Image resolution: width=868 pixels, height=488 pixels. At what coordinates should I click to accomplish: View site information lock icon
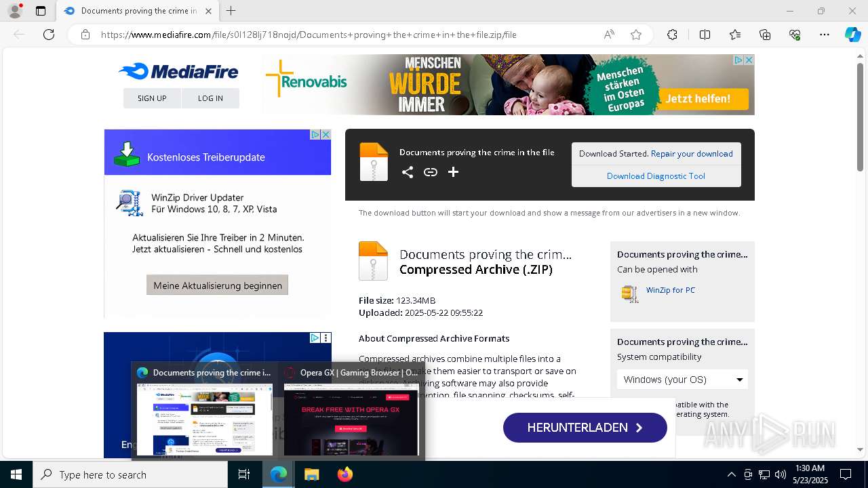[x=85, y=35]
